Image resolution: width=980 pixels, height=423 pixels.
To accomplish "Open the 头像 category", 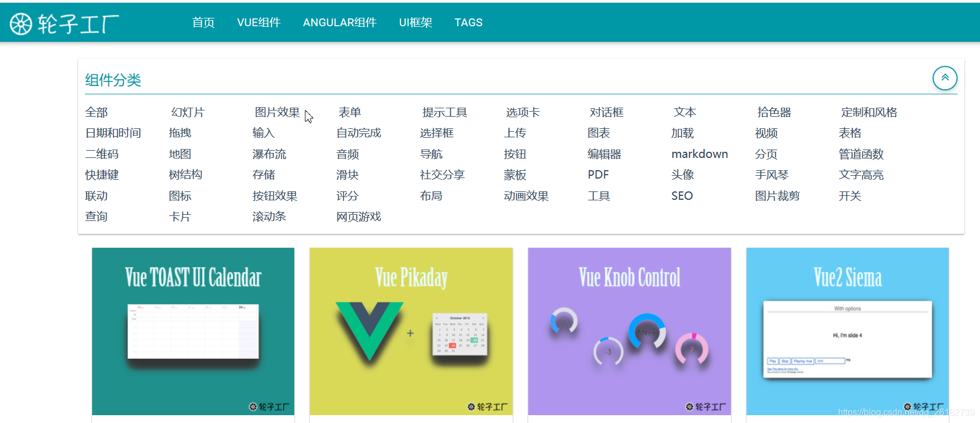I will pyautogui.click(x=682, y=175).
